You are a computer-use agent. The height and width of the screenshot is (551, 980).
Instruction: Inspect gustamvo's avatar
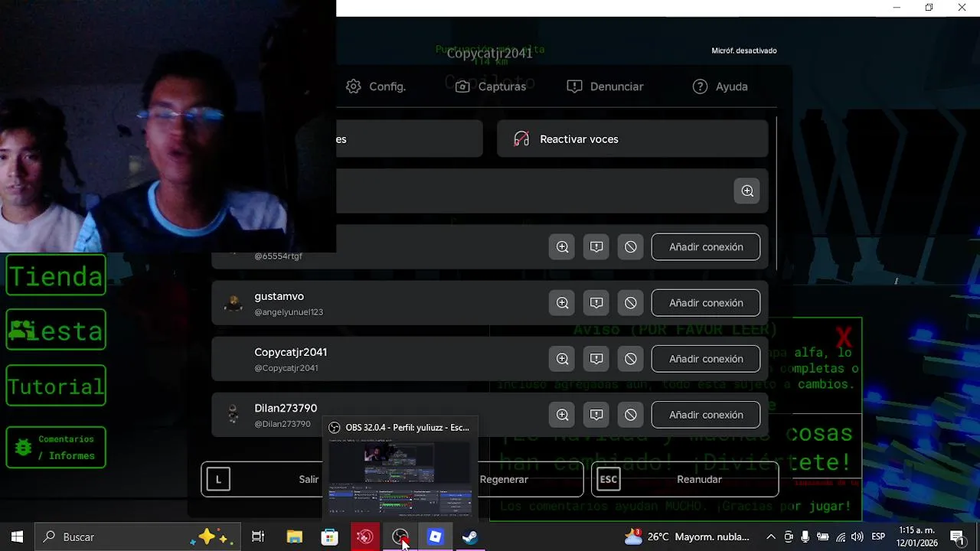click(562, 303)
